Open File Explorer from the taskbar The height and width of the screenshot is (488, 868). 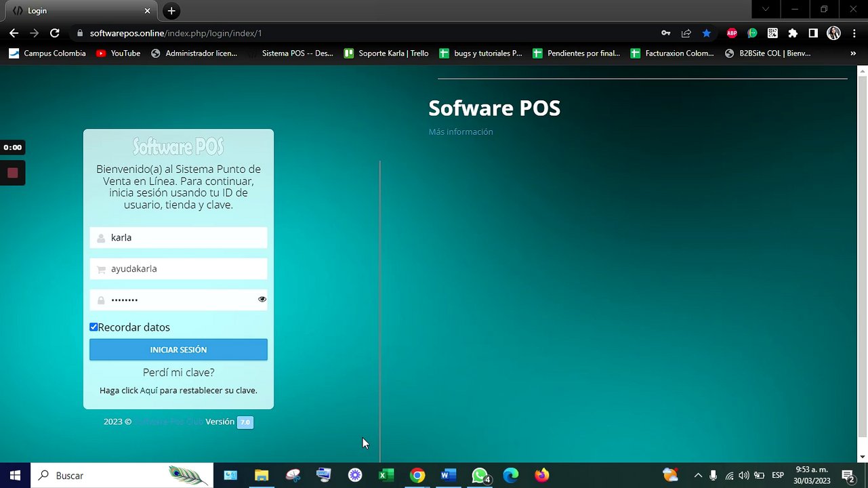(262, 475)
